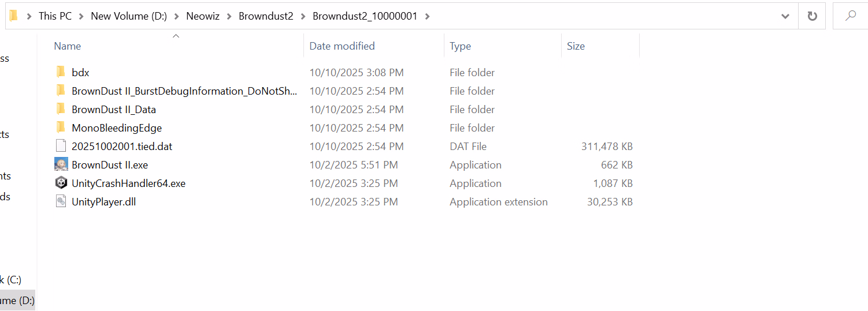Viewport: 868px width, 311px height.
Task: Sort files by Name column header
Action: pyautogui.click(x=67, y=46)
